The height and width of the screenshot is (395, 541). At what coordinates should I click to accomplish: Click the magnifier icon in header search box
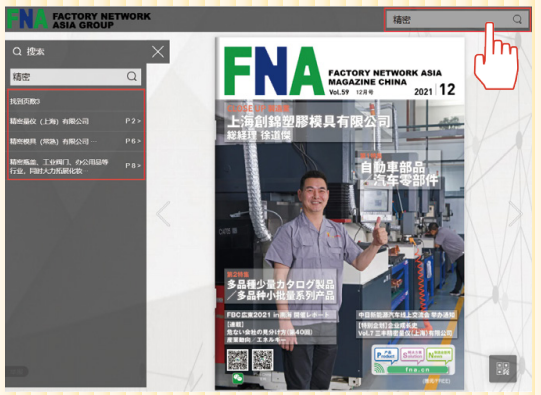517,19
